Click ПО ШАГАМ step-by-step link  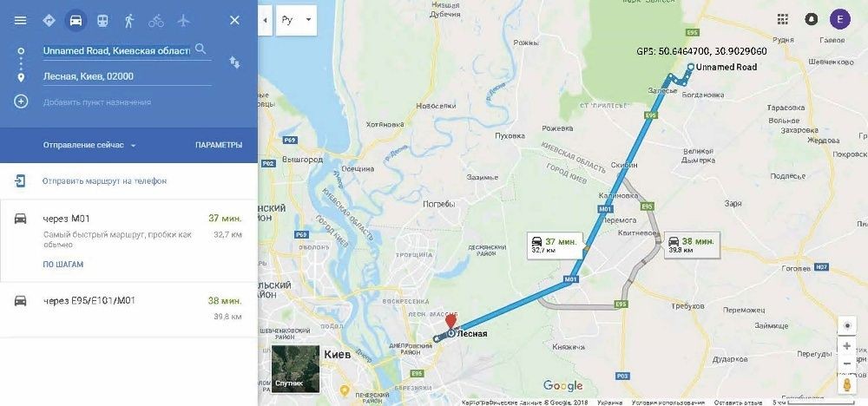point(63,265)
